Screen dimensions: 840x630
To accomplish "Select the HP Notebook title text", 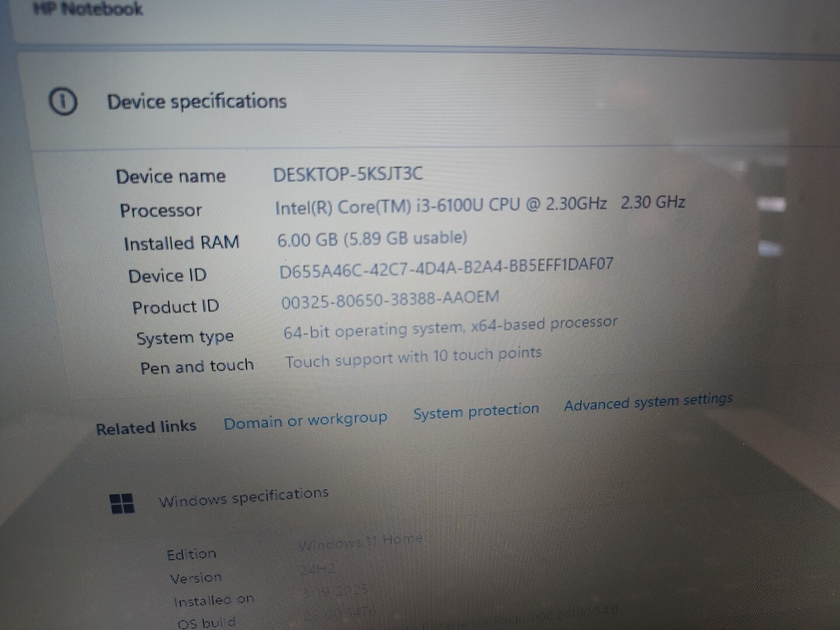I will [88, 9].
